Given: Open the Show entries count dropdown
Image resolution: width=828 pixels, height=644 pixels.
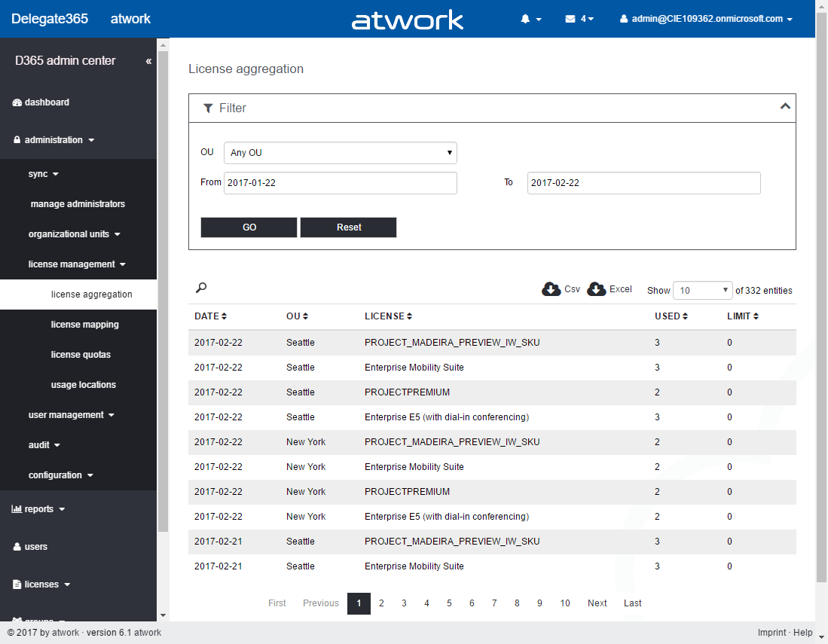Looking at the screenshot, I should point(702,291).
